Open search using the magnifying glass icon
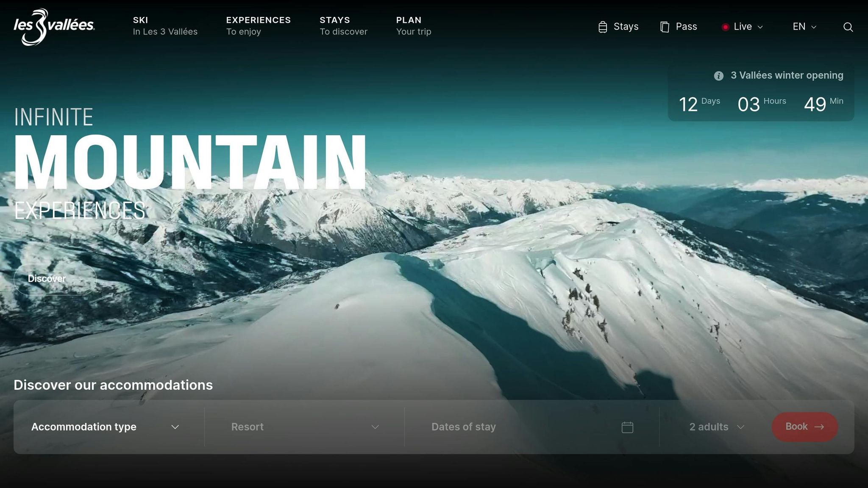Image resolution: width=868 pixels, height=488 pixels. click(x=848, y=27)
